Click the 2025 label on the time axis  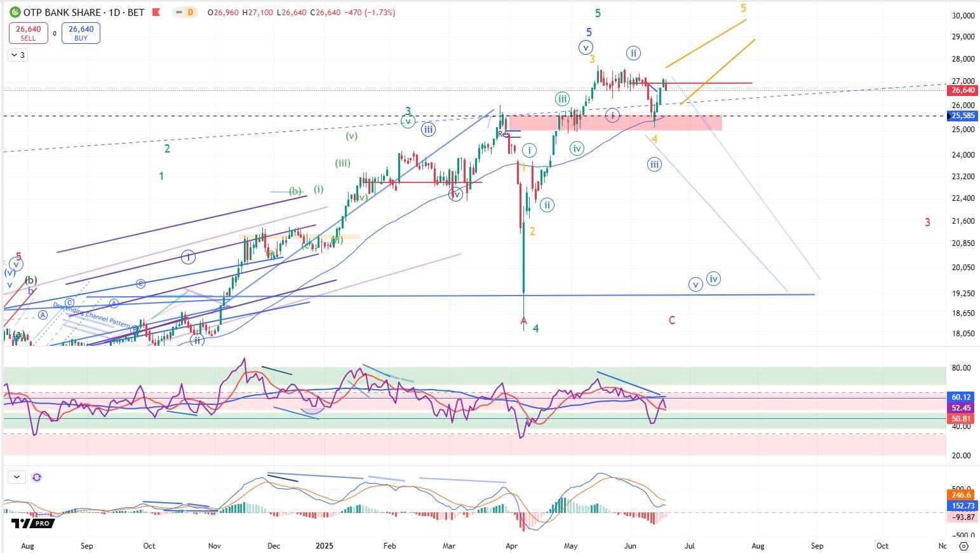[325, 545]
